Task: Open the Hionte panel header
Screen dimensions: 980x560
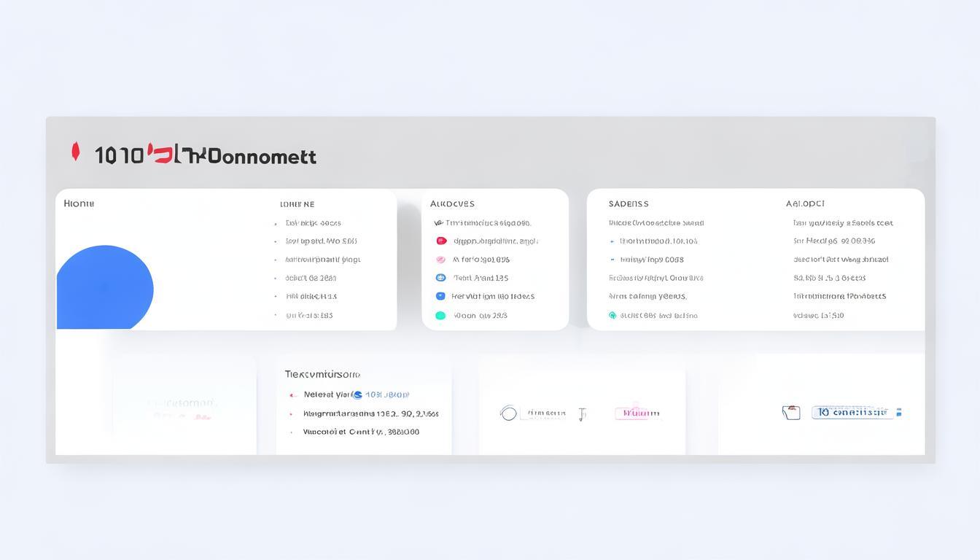Action: (79, 203)
